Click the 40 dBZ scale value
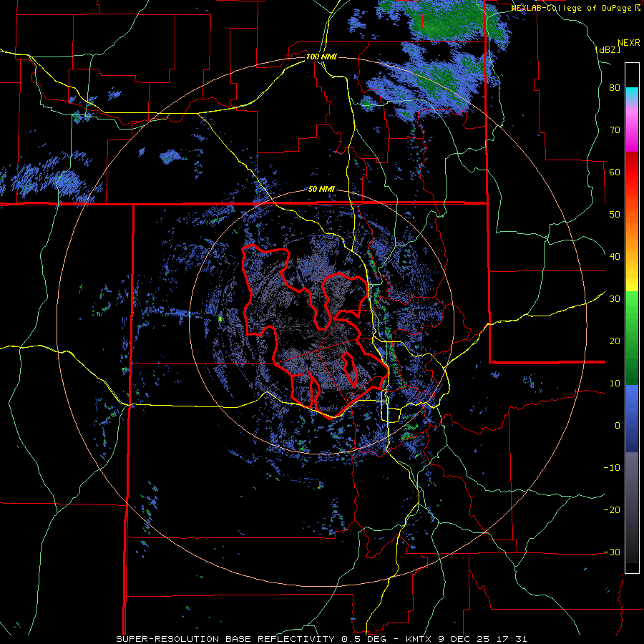Image resolution: width=644 pixels, height=644 pixels. click(615, 257)
